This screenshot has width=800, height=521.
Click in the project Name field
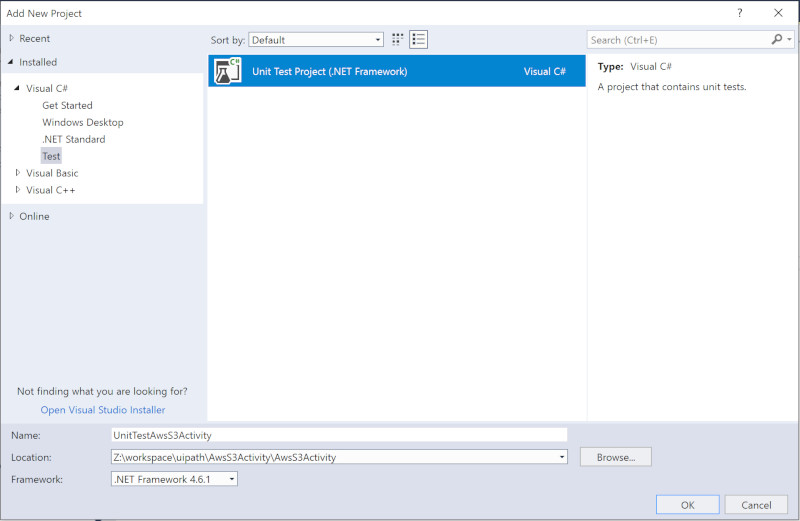(339, 435)
